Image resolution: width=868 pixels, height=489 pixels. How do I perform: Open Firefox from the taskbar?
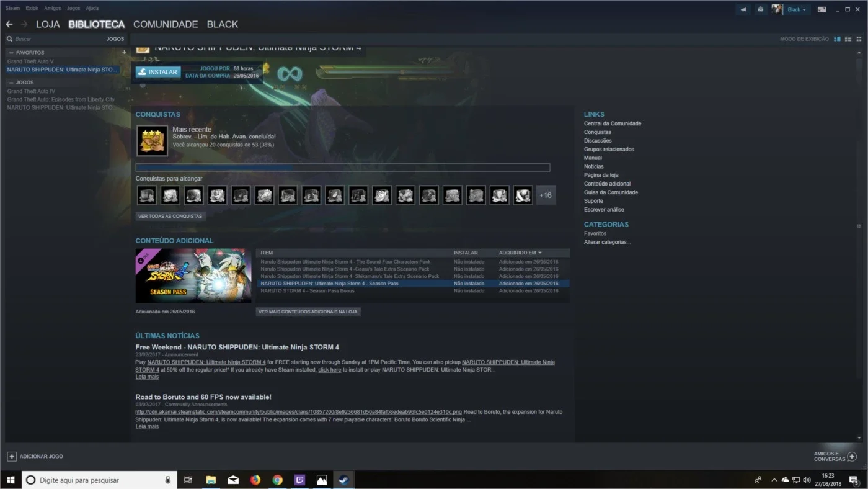[x=255, y=480]
